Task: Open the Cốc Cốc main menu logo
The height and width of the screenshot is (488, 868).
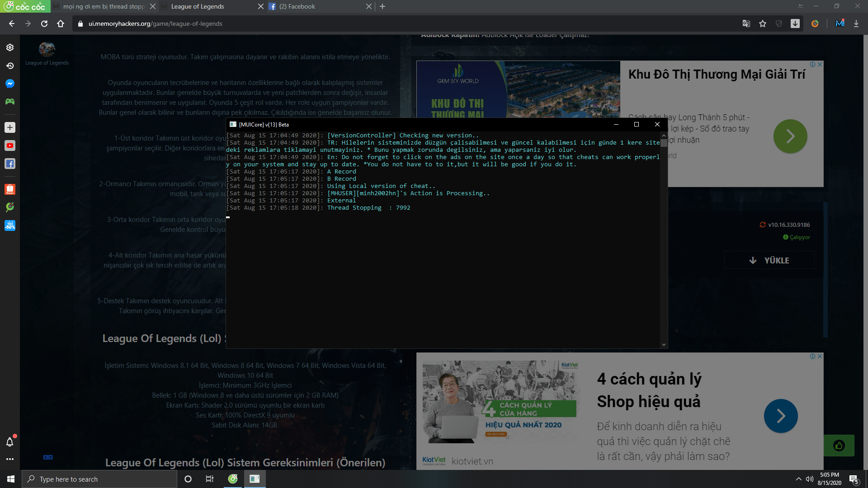Action: point(25,6)
